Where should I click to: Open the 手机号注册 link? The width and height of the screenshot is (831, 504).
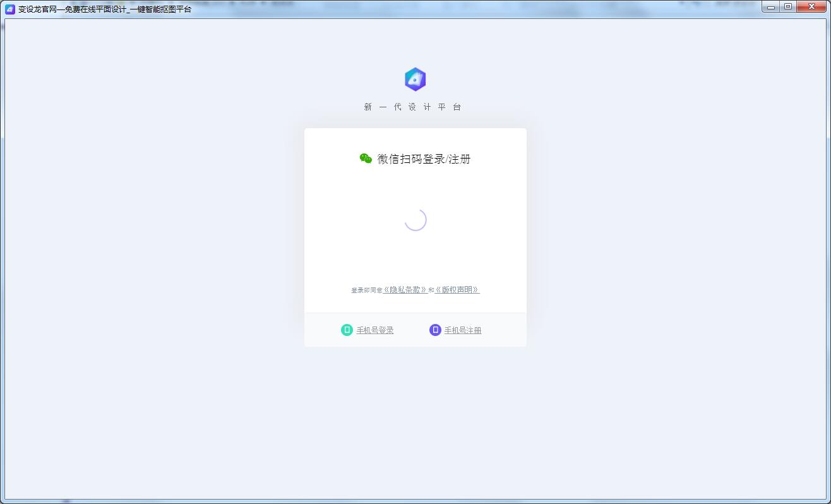coord(463,330)
